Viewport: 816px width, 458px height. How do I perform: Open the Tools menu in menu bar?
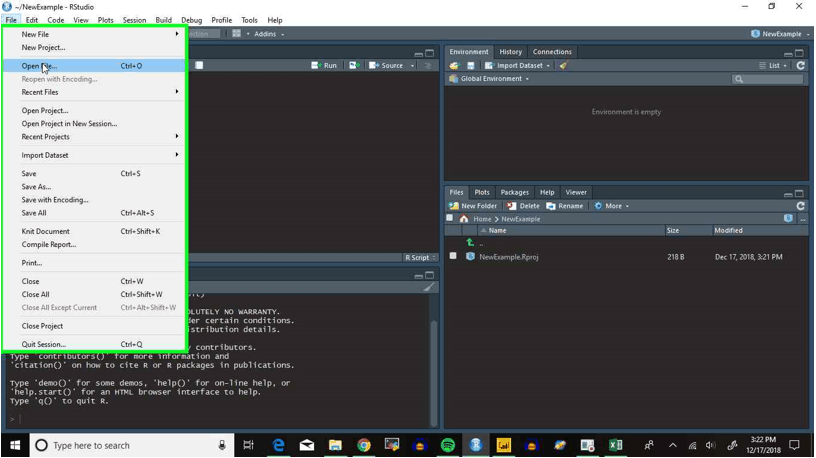pos(249,20)
